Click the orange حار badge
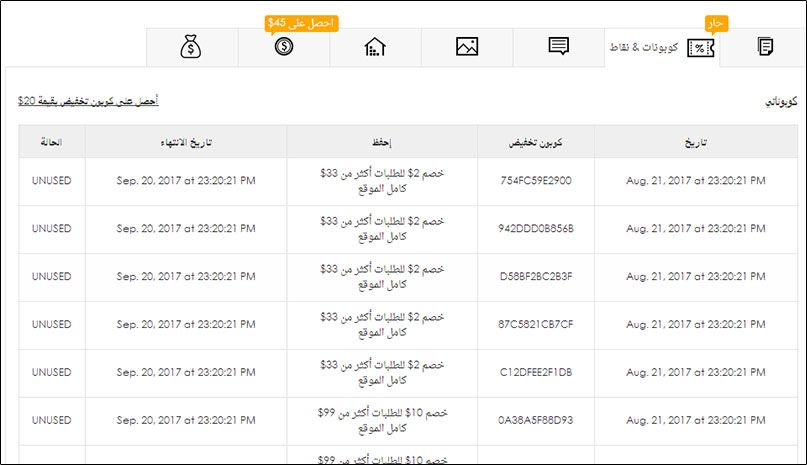 [716, 24]
